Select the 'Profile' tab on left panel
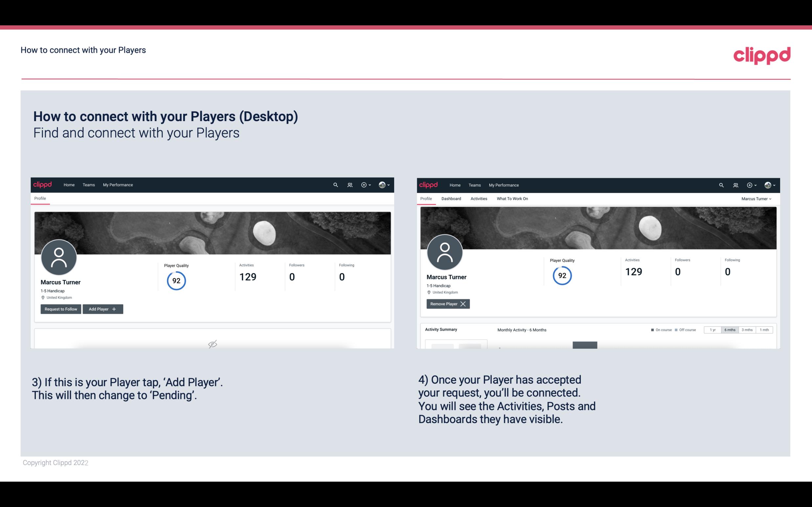Image resolution: width=812 pixels, height=507 pixels. click(40, 198)
